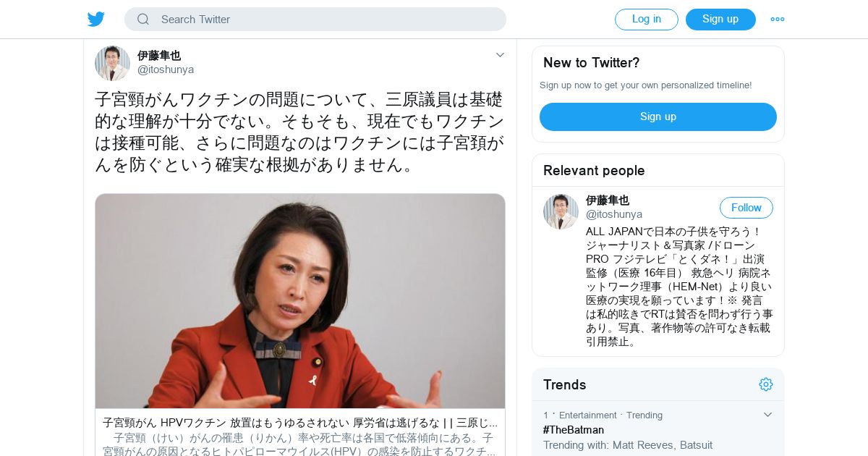This screenshot has width=868, height=456.
Task: Open the linked article photo card
Action: point(300,301)
